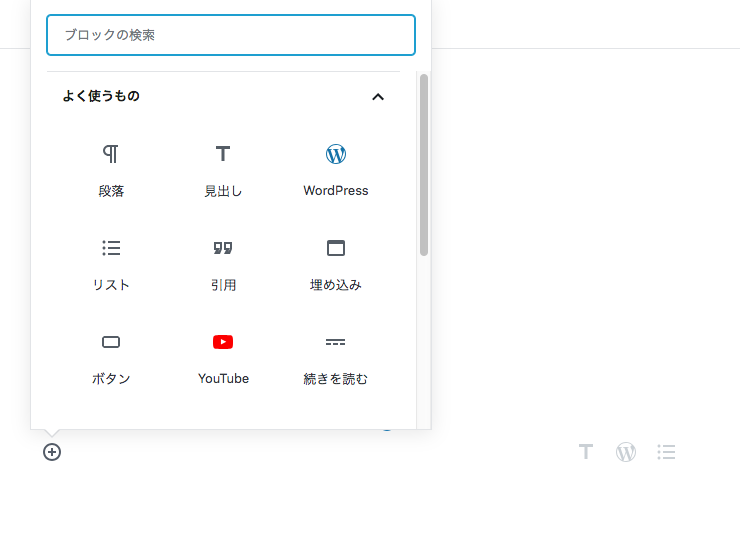The height and width of the screenshot is (550, 740).
Task: Click the YouTube text label
Action: pyautogui.click(x=223, y=379)
